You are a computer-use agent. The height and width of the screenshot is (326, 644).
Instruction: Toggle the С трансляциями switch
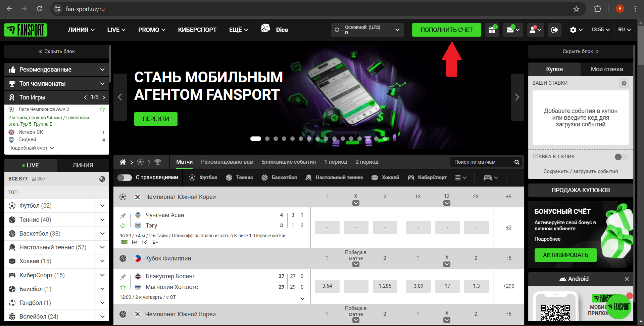point(125,177)
